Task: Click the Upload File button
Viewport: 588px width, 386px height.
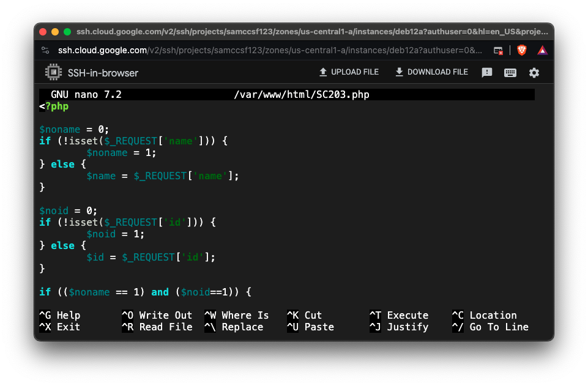Action: pyautogui.click(x=349, y=72)
